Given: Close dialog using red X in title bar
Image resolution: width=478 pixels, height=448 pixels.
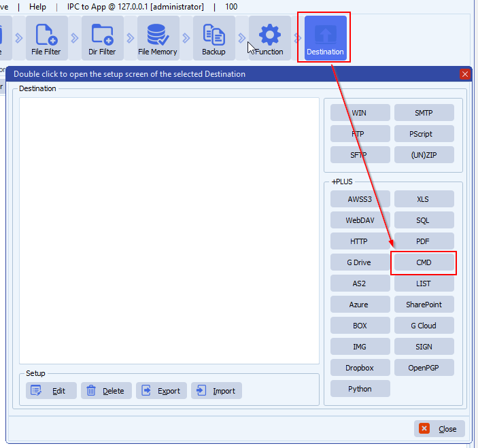Looking at the screenshot, I should [465, 74].
